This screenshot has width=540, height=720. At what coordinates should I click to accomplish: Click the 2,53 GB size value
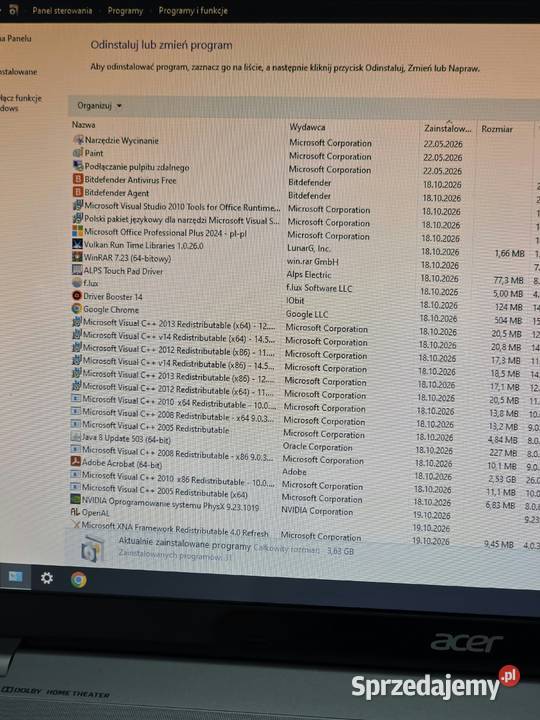(x=501, y=478)
